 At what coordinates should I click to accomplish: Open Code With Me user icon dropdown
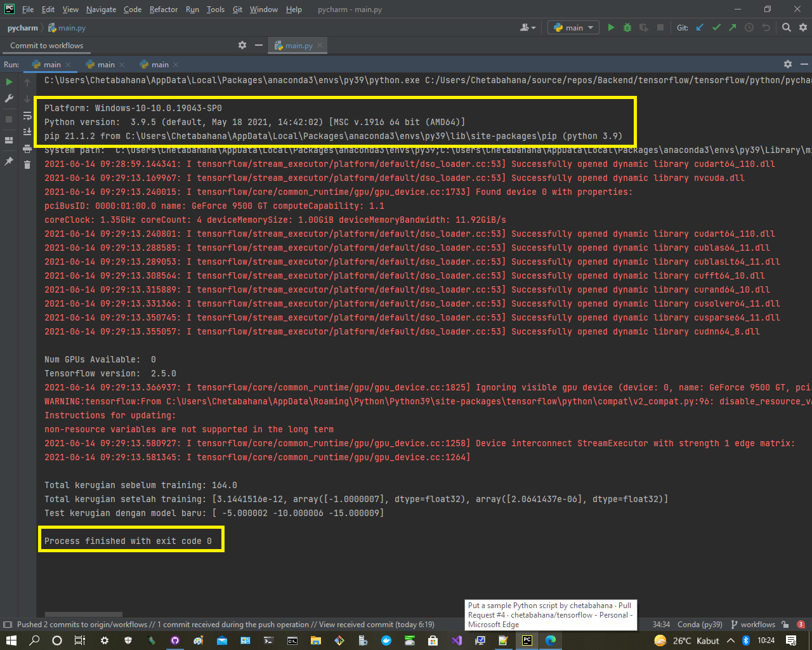[528, 27]
